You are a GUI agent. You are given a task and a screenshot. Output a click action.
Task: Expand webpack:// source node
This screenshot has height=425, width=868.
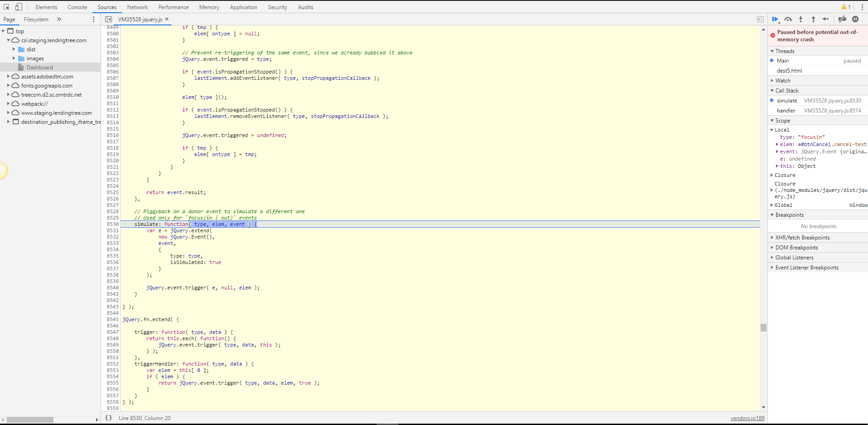tap(9, 103)
